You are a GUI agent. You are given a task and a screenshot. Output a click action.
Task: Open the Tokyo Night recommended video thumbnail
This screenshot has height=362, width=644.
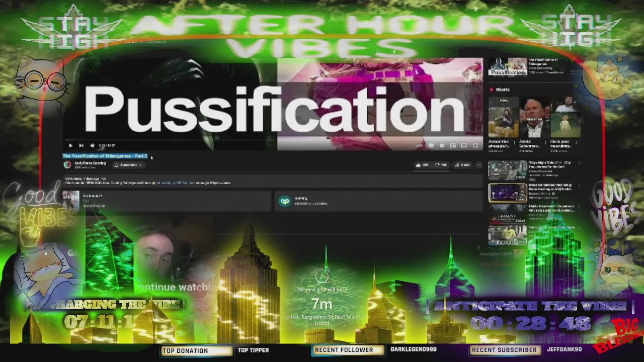pos(508,170)
